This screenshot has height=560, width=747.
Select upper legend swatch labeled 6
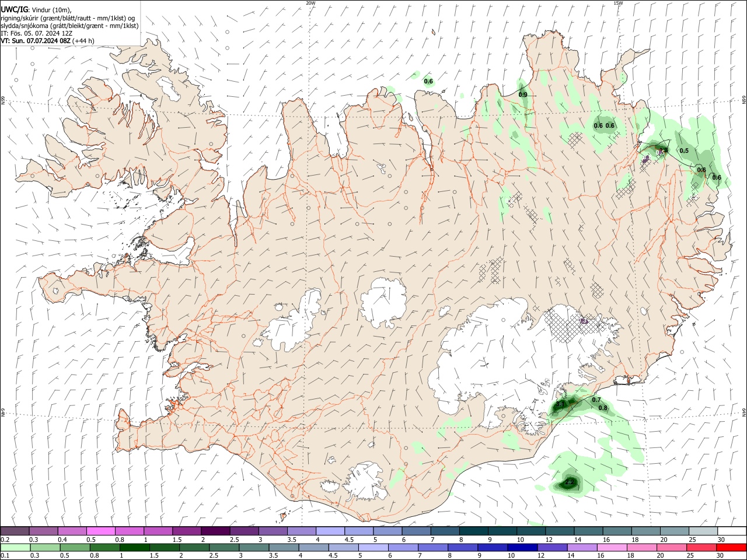click(x=416, y=531)
